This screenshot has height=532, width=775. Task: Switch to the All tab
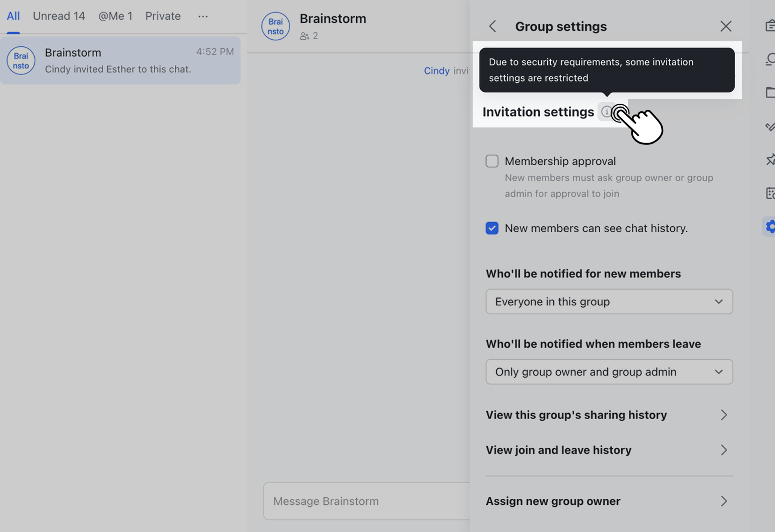click(x=13, y=16)
